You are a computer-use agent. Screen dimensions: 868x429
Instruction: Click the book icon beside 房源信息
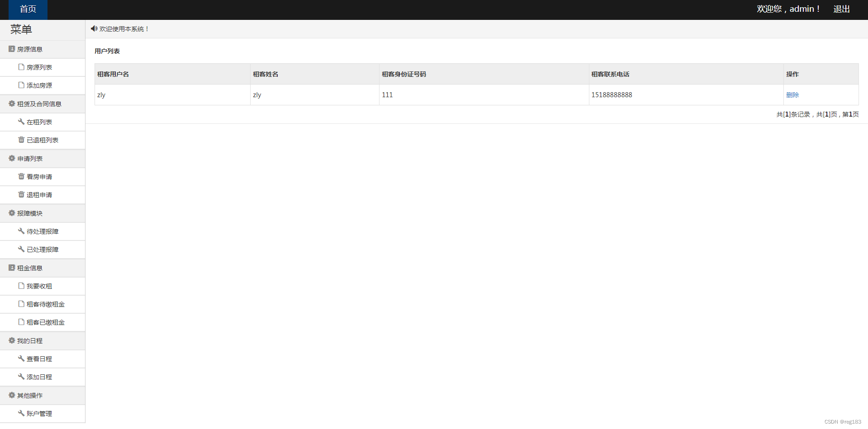point(12,49)
